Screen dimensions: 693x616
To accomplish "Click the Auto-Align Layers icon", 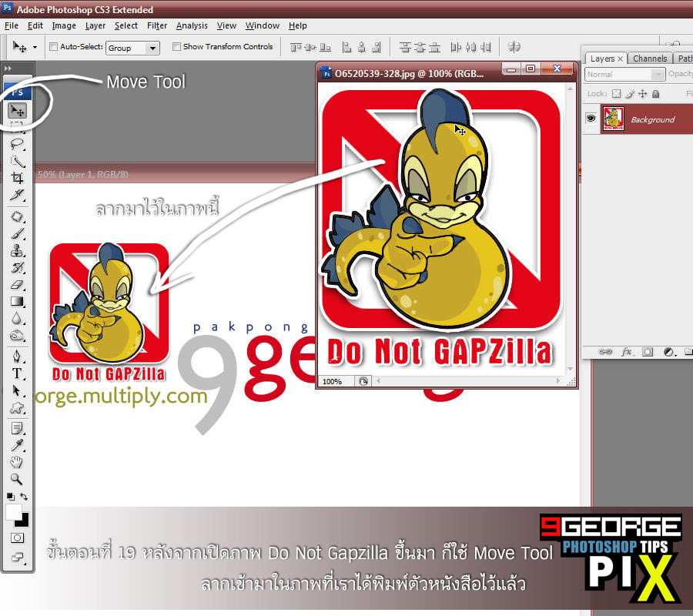I will [514, 47].
